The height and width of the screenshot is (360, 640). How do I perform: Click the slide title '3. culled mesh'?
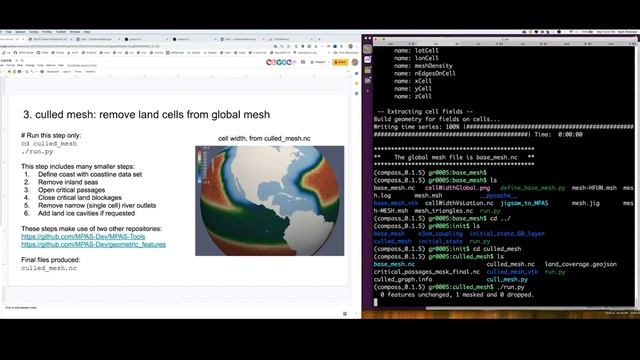[147, 115]
